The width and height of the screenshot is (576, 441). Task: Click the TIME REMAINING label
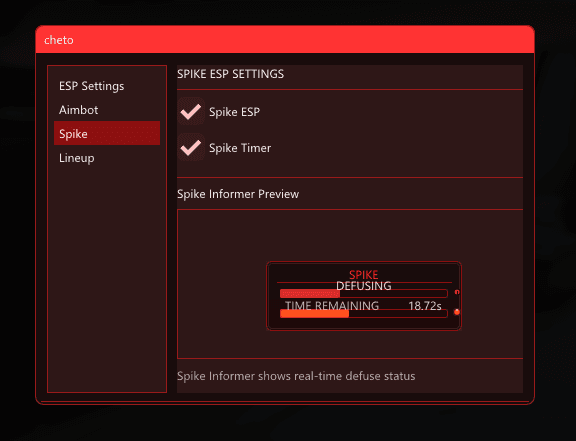[x=332, y=306]
